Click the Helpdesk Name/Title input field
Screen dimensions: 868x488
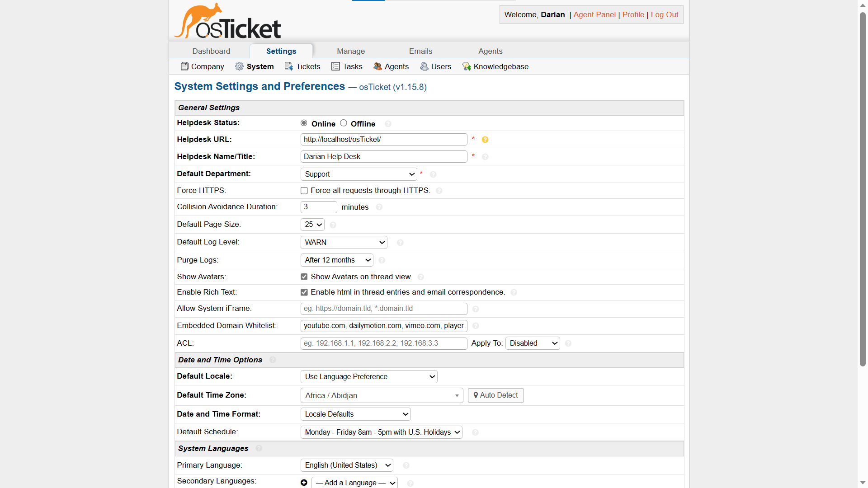[x=383, y=156]
